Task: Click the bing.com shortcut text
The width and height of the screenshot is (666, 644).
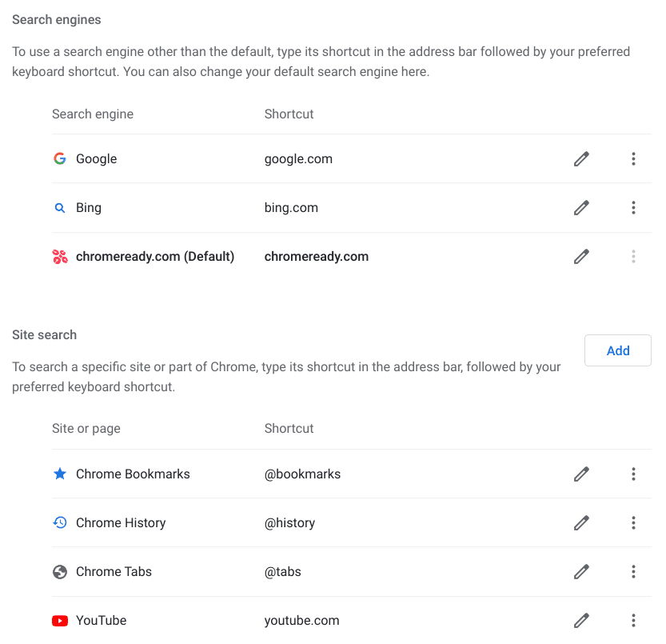Action: click(x=291, y=208)
